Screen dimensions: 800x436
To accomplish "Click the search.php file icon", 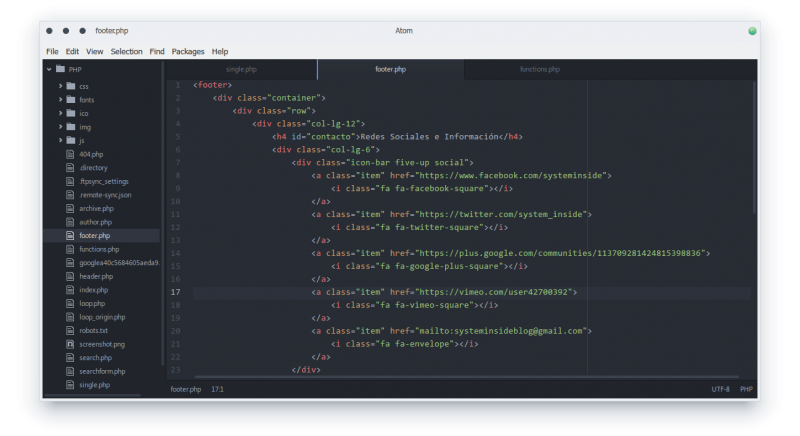I will point(70,357).
